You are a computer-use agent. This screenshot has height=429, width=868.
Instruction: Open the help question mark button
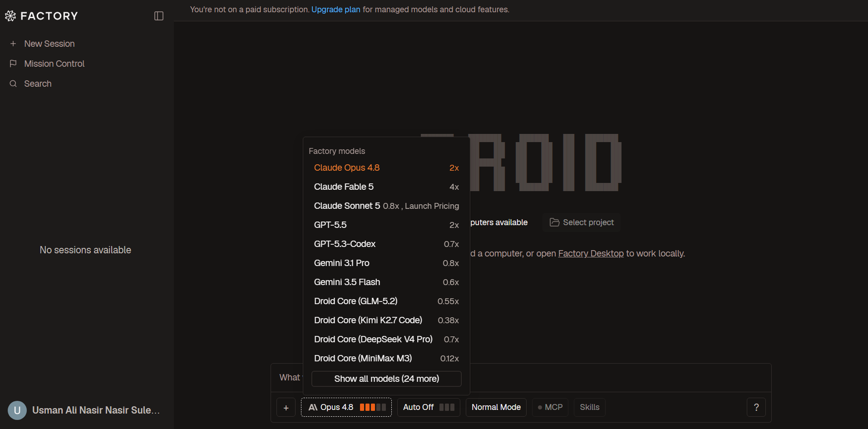[x=756, y=407]
